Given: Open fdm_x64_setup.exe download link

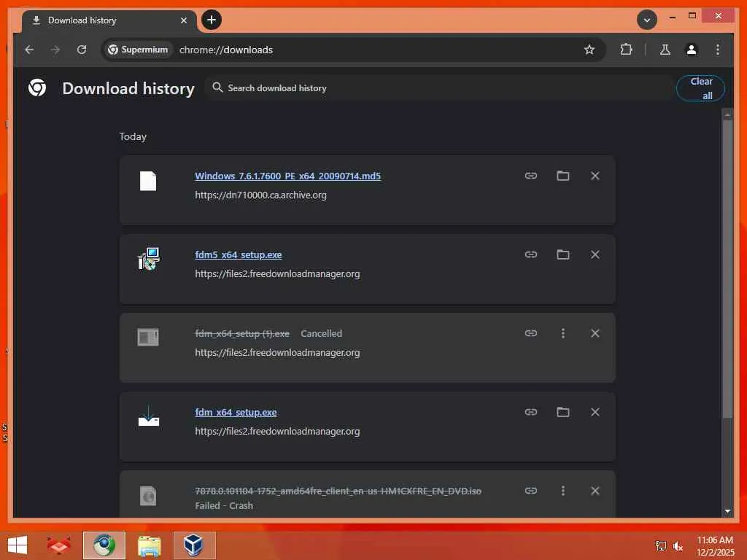Looking at the screenshot, I should point(236,413).
